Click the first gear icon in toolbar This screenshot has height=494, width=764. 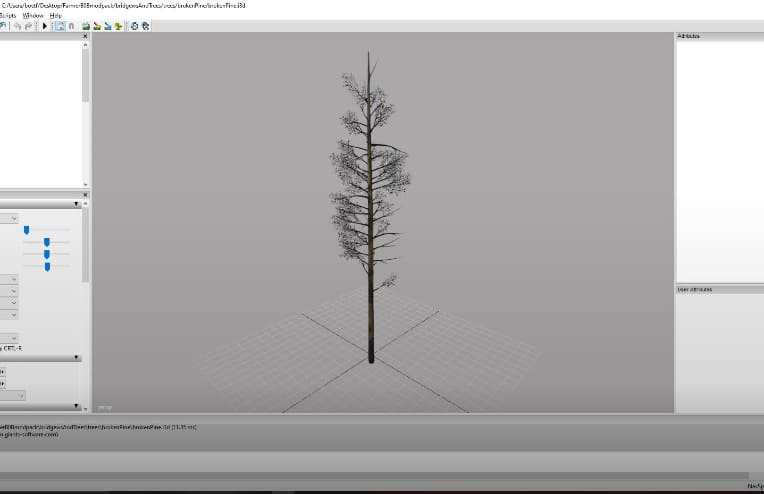click(x=134, y=26)
